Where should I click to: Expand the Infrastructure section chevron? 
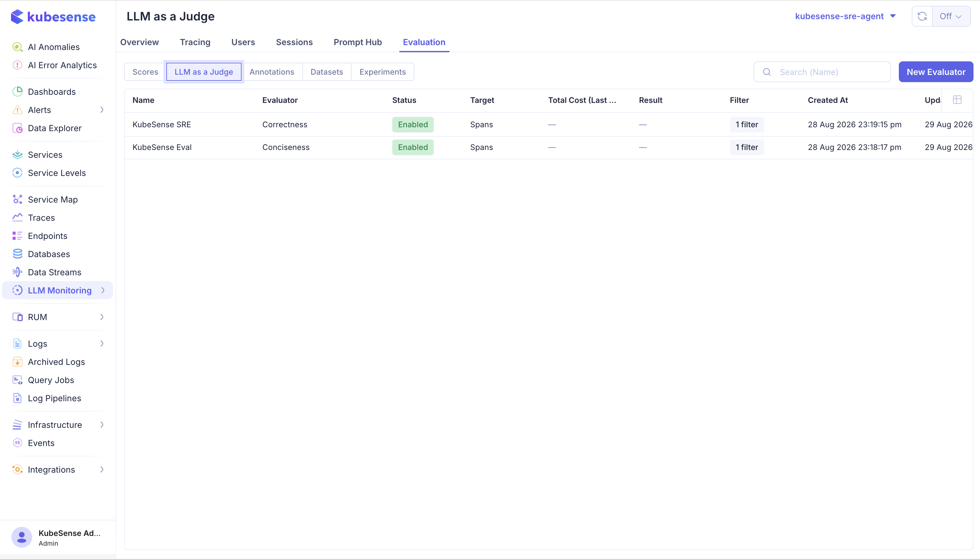[102, 425]
